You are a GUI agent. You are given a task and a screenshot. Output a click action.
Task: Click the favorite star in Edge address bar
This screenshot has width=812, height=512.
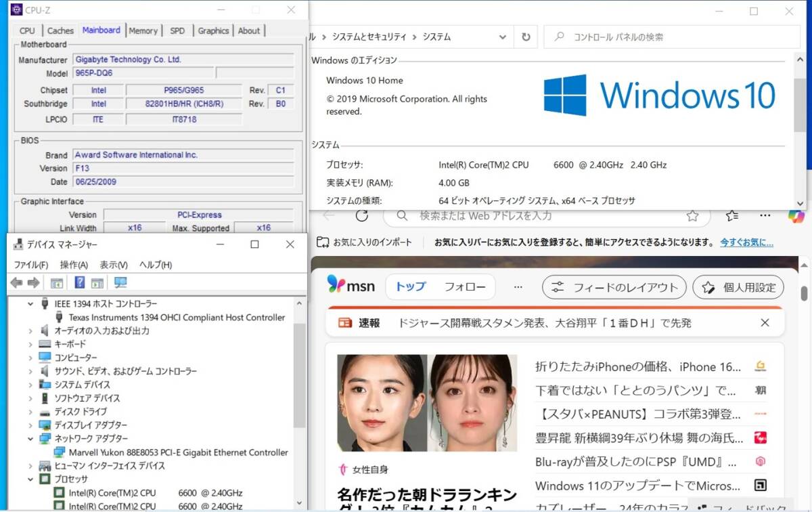click(692, 216)
